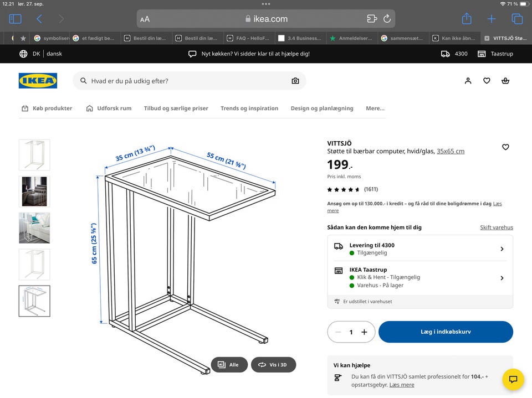The width and height of the screenshot is (532, 398).
Task: Expand 'IKEA Taastrup' store availability
Action: [x=420, y=278]
